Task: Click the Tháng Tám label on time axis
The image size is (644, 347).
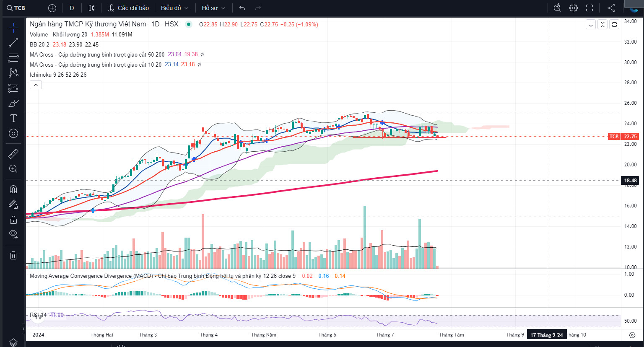Action: coord(452,335)
